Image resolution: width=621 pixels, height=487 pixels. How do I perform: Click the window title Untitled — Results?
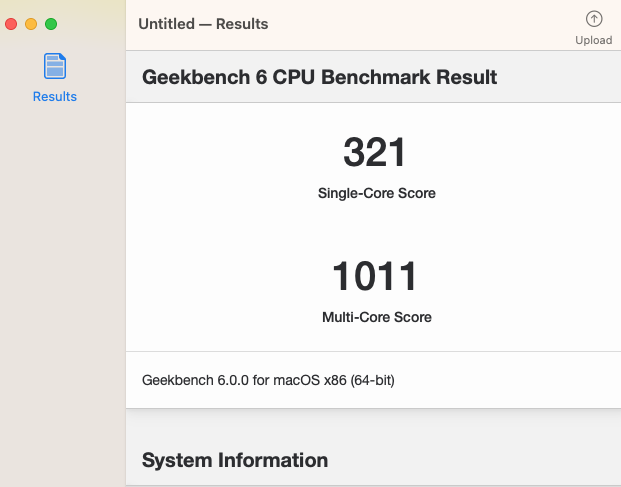pyautogui.click(x=203, y=24)
